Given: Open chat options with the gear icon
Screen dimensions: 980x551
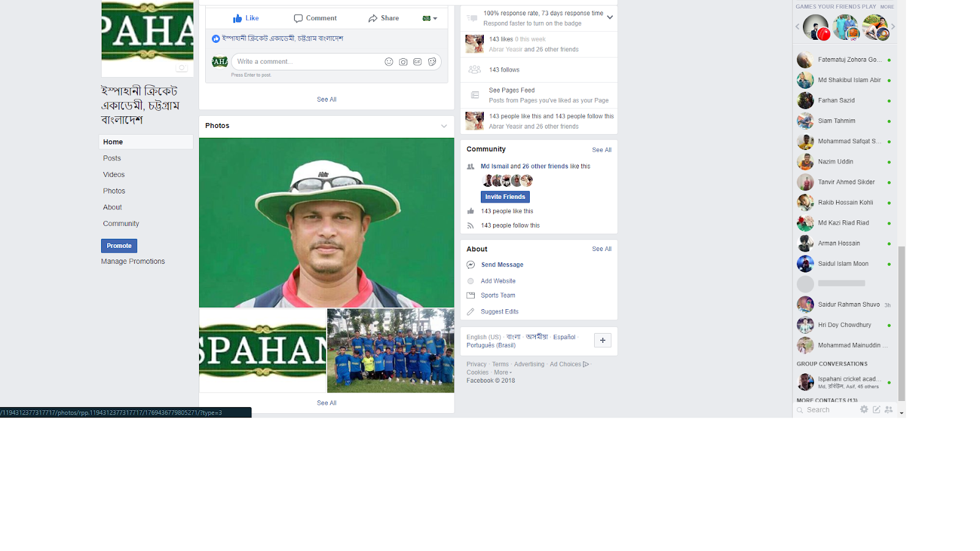Looking at the screenshot, I should point(864,410).
